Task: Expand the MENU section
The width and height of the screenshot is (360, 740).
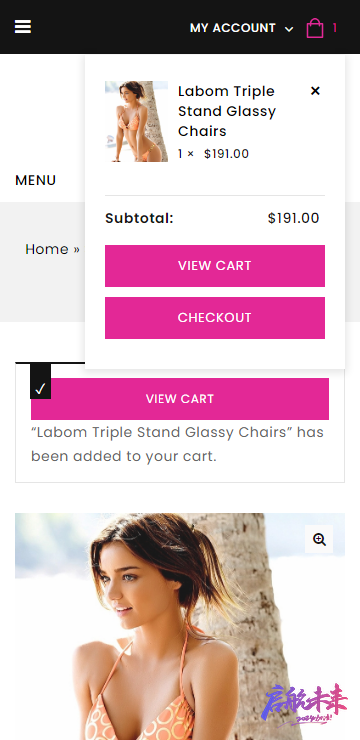Action: pyautogui.click(x=35, y=180)
